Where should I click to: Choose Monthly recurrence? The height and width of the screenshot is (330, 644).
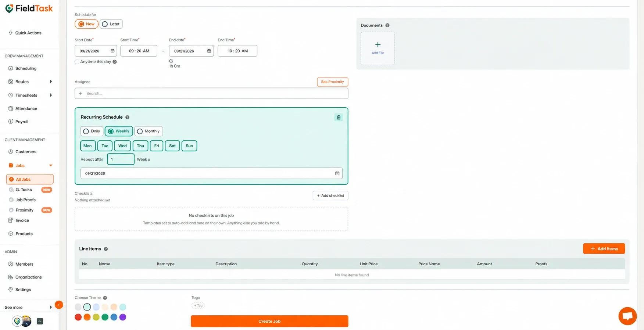click(149, 131)
